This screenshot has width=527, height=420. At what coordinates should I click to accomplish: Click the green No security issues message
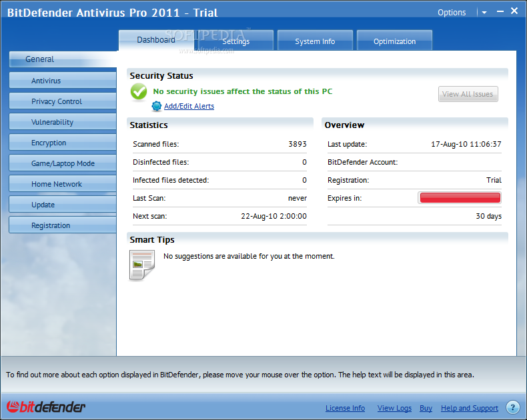pos(242,91)
